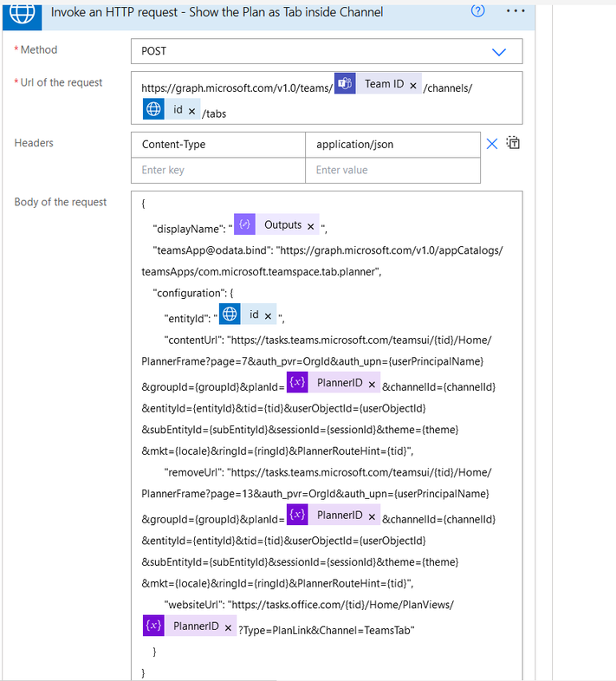The image size is (616, 681).
Task: Switch headers to text mode icon
Action: pos(513,142)
